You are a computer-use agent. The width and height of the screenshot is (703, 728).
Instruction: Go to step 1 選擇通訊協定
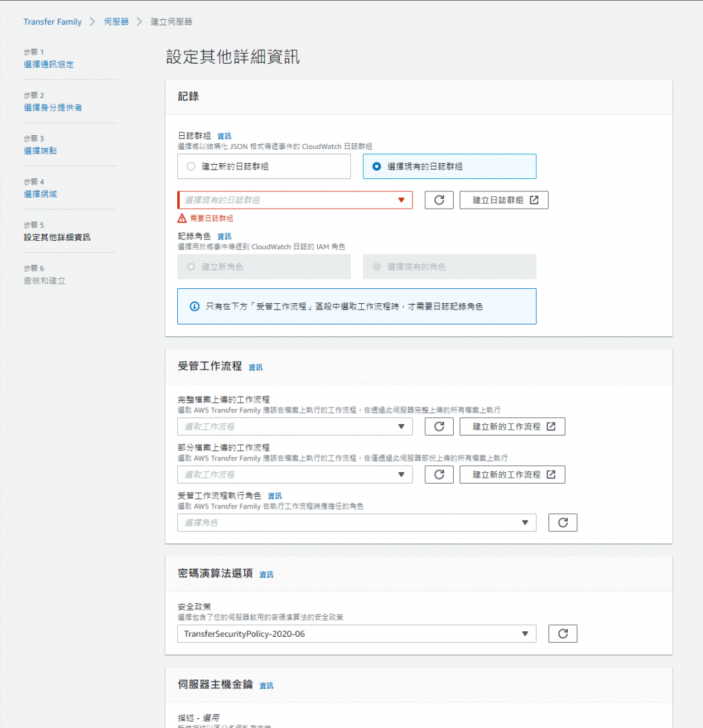click(49, 64)
